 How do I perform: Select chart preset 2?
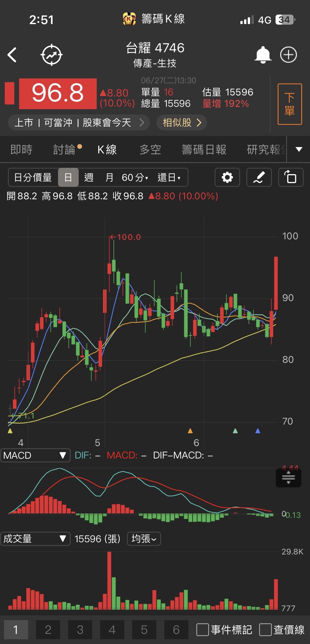click(x=48, y=630)
